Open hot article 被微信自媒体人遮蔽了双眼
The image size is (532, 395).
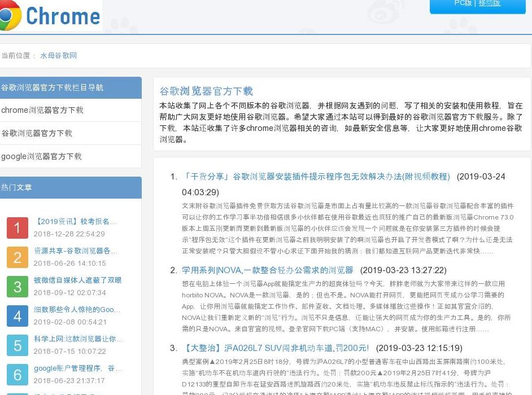[77, 280]
